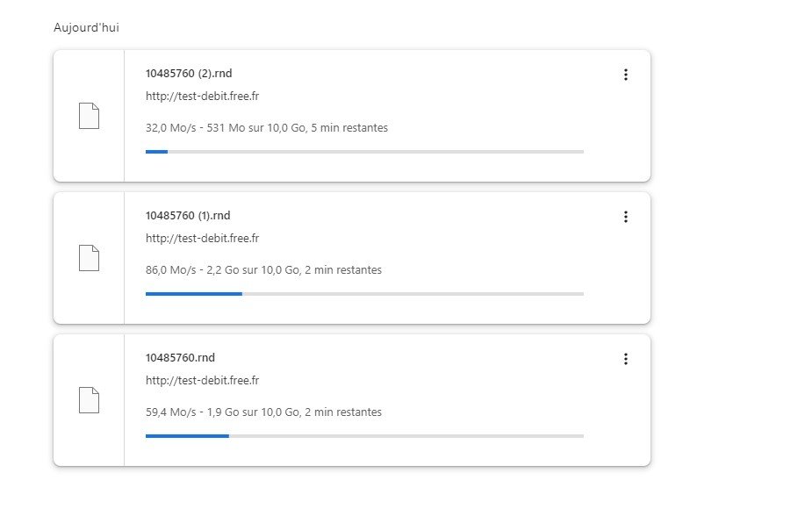Expand the options menu for 10485760.rnd
The image size is (812, 523).
coord(626,359)
